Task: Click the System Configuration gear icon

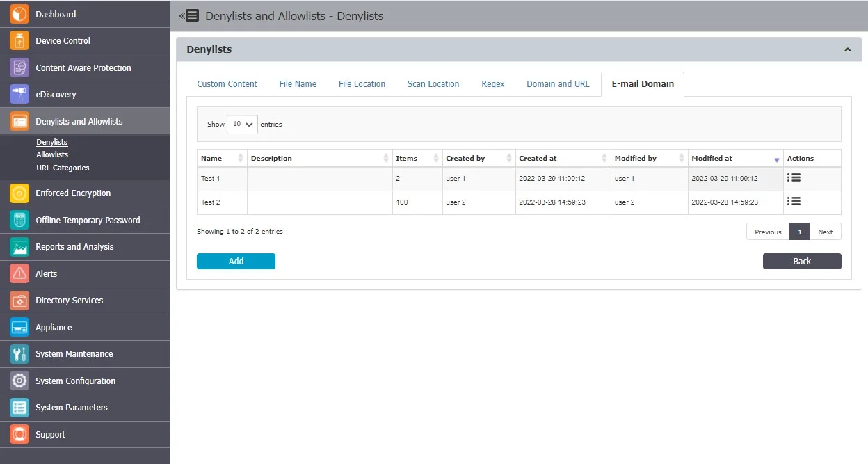Action: 19,381
